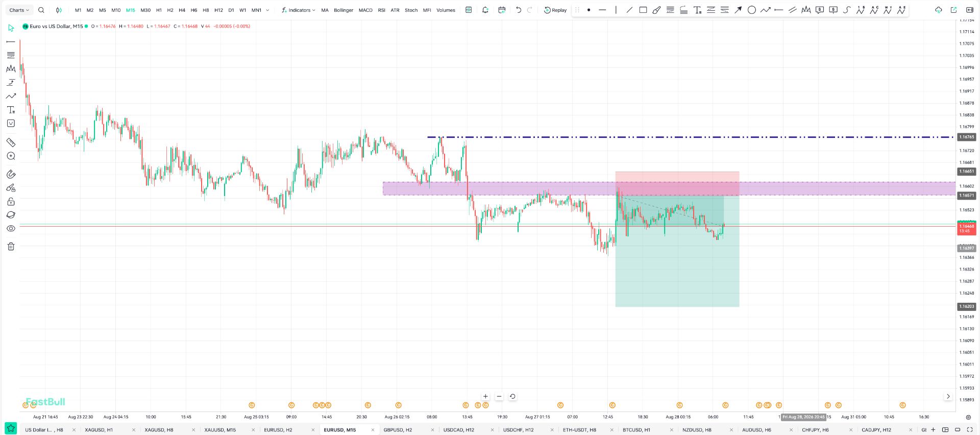Select the circle drawing tool
The width and height of the screenshot is (980, 435).
click(x=752, y=10)
